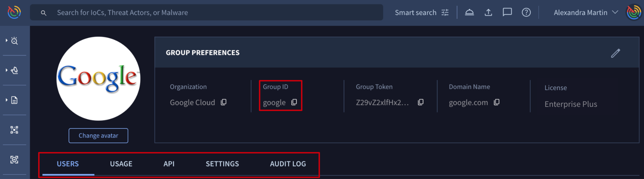Click the Google Cloud organization value
The height and width of the screenshot is (179, 644).
click(192, 103)
